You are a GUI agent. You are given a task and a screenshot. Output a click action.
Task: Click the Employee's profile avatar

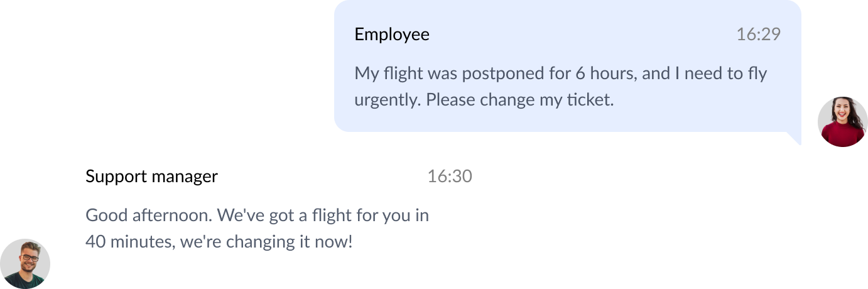(842, 122)
